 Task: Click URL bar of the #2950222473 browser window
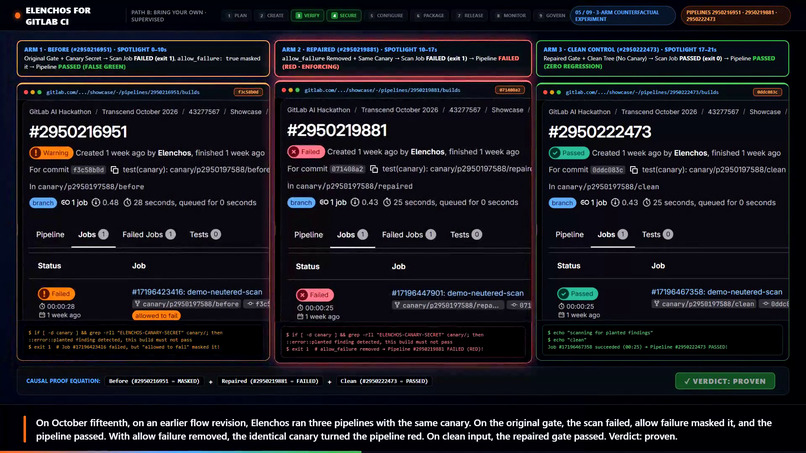[x=642, y=92]
